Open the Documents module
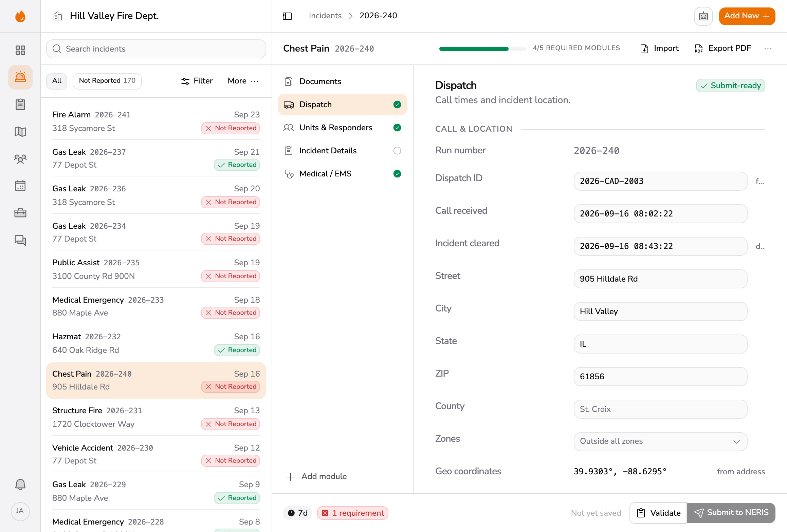 [x=343, y=81]
